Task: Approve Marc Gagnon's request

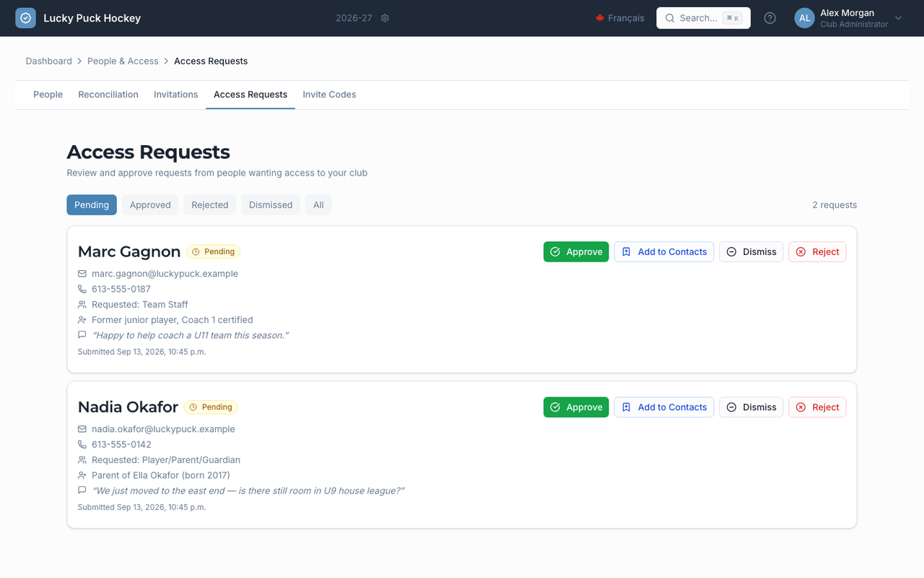Action: [576, 252]
